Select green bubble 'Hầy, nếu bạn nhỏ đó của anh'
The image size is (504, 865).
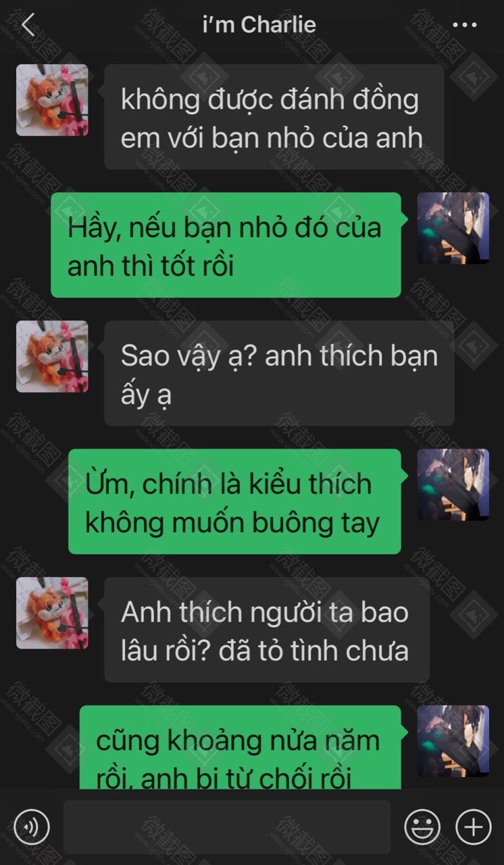coord(226,245)
